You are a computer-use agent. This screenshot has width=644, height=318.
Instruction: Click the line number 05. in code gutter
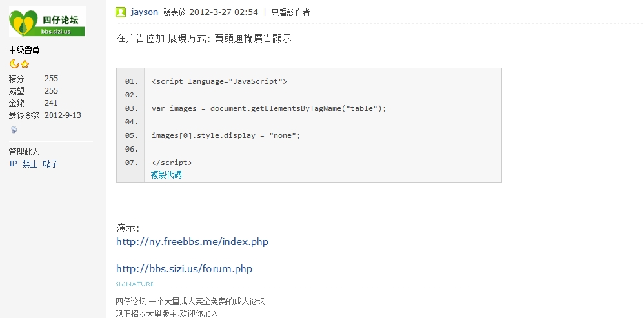(132, 135)
